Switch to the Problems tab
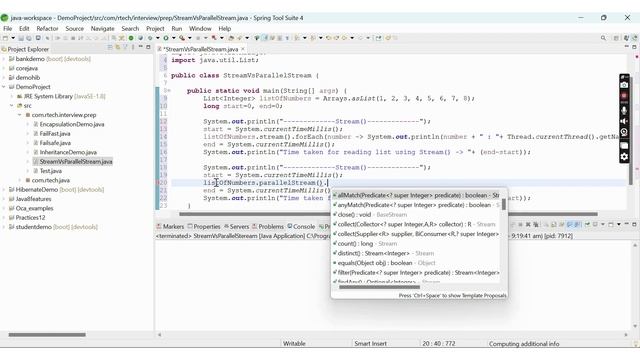 tap(268, 227)
